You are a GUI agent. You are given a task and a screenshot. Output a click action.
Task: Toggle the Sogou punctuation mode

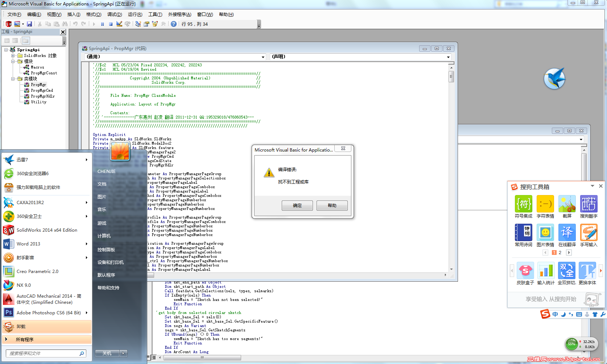click(571, 314)
